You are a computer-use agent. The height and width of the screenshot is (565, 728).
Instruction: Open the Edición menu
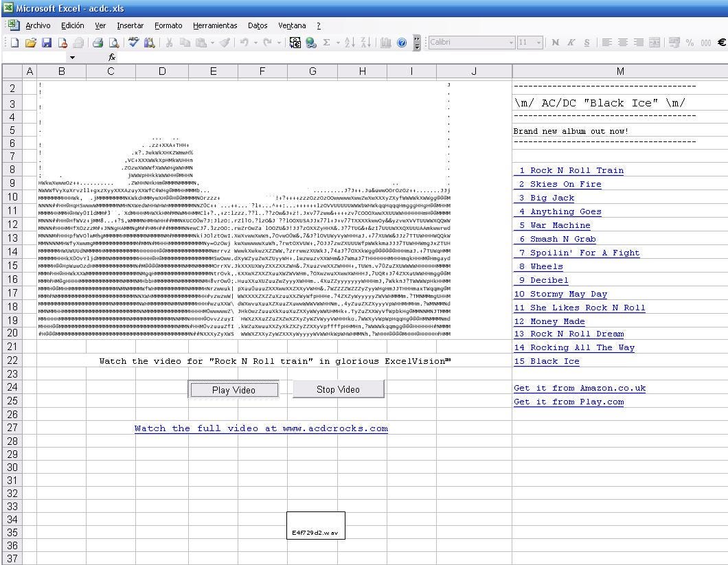72,26
